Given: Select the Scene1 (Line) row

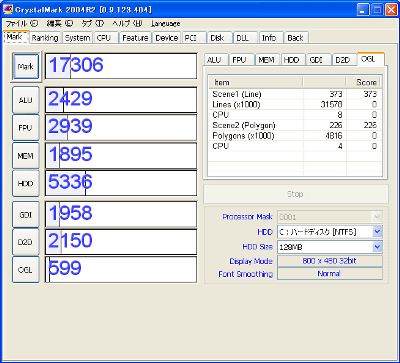Looking at the screenshot, I should pos(295,94).
